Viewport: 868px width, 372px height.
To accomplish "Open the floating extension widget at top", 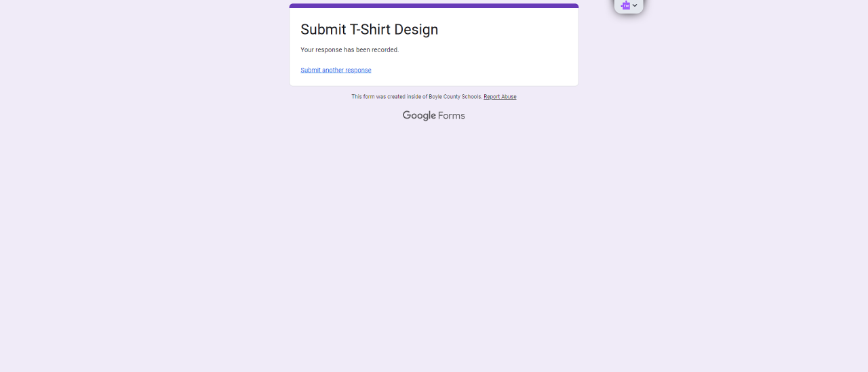I will tap(629, 6).
